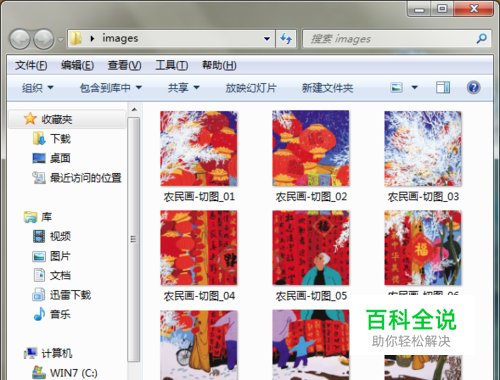
Task: Create folder with 新建文件夹
Action: pos(327,88)
